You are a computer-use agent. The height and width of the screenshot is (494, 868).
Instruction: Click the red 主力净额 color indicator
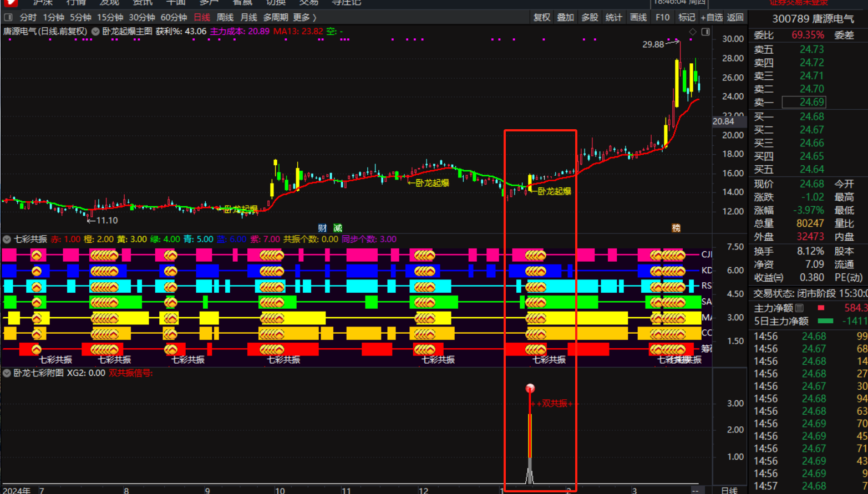[821, 308]
